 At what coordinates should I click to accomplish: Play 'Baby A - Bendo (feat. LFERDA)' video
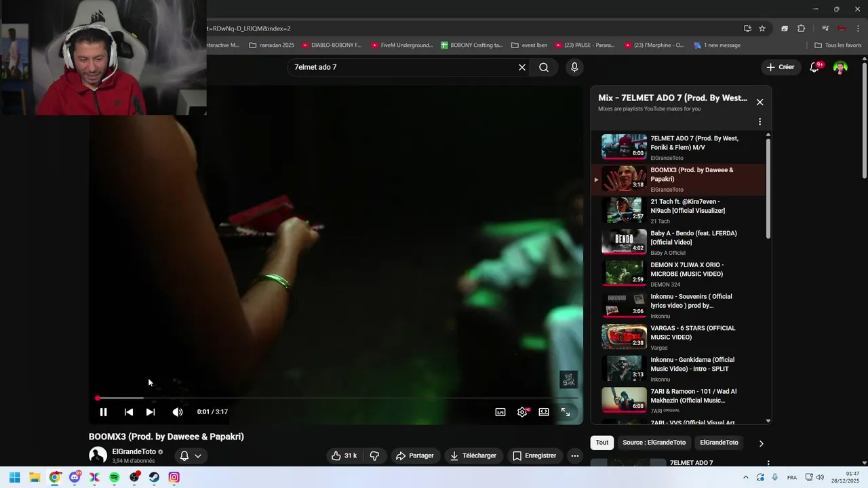click(x=678, y=243)
